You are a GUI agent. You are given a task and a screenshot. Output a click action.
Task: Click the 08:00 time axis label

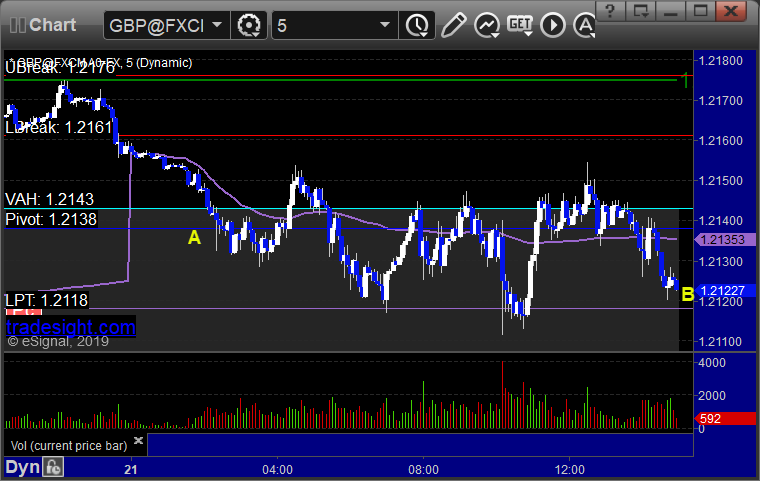[x=423, y=470]
